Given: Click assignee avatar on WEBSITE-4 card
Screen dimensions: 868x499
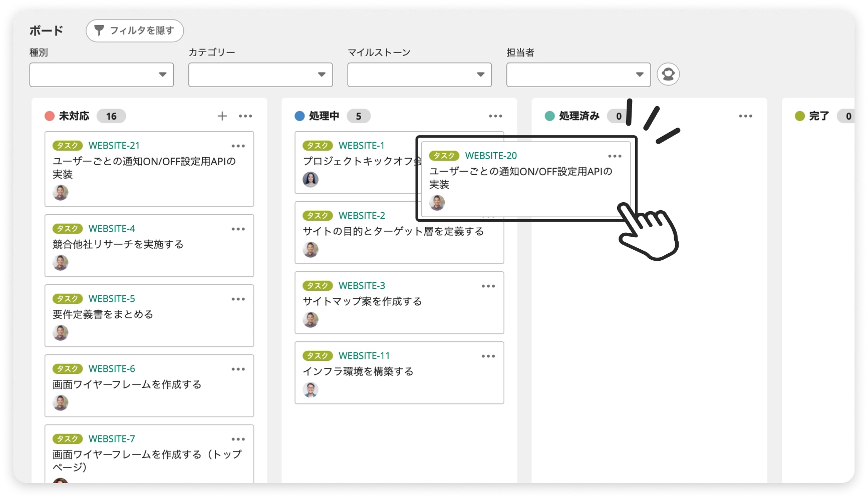Looking at the screenshot, I should click(61, 262).
